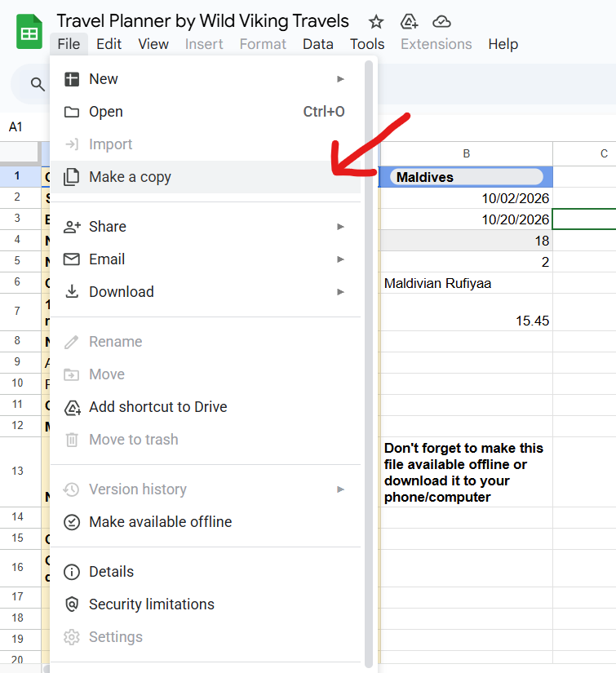The height and width of the screenshot is (673, 616).
Task: Click the Google Sheets home logo
Action: coord(29,32)
